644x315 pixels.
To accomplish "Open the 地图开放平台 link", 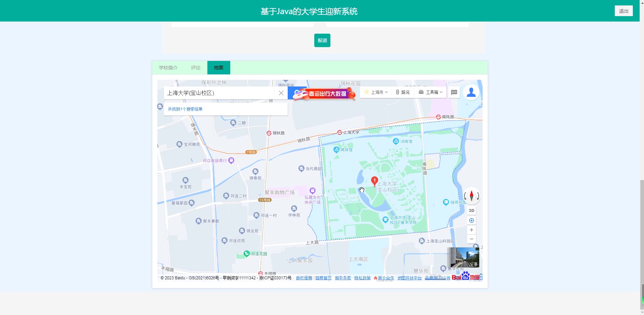I will click(x=409, y=278).
